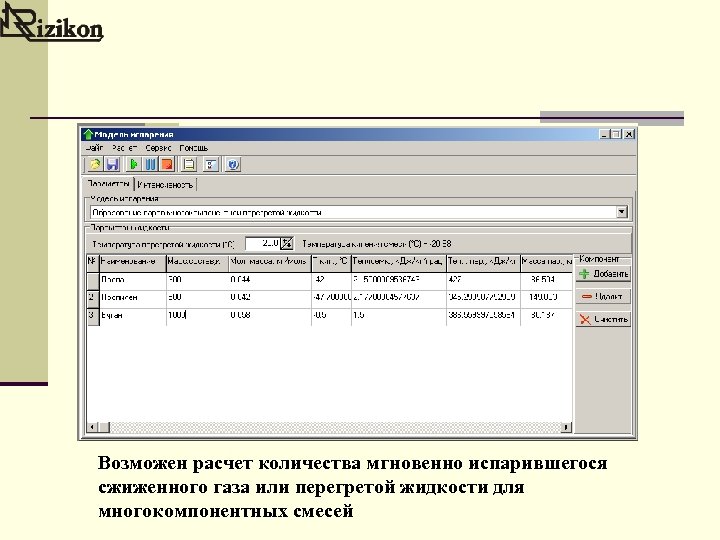Click the vaporization heat cell in second row
The width and height of the screenshot is (720, 540).
[483, 299]
